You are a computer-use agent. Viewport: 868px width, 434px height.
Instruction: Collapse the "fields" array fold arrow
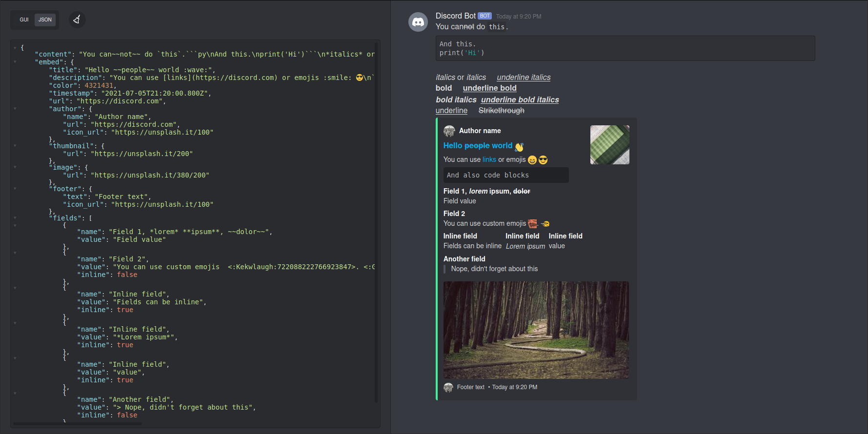15,218
